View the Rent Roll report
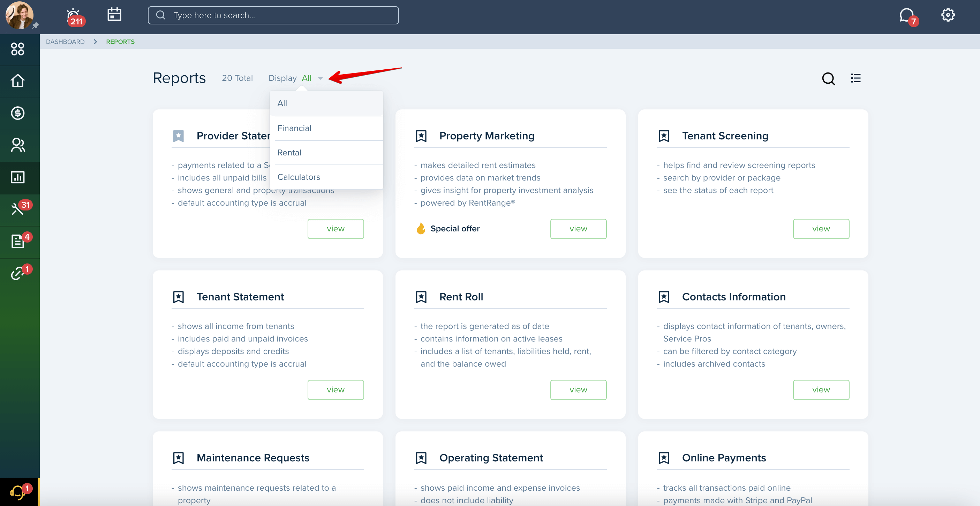 click(x=578, y=390)
